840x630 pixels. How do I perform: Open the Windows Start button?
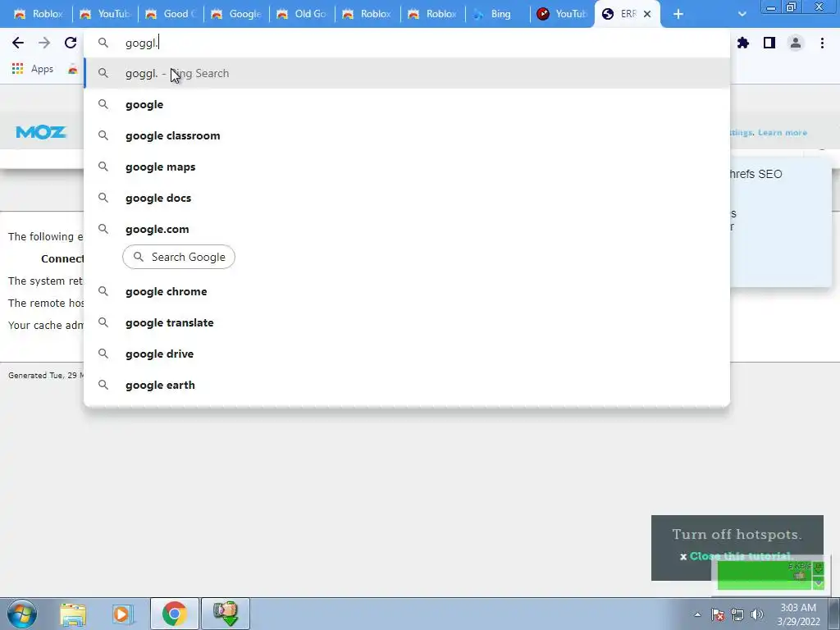(x=21, y=614)
